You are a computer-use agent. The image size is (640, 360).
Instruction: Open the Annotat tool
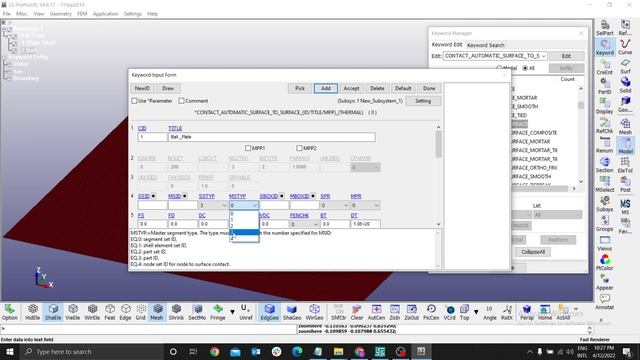coord(604,302)
